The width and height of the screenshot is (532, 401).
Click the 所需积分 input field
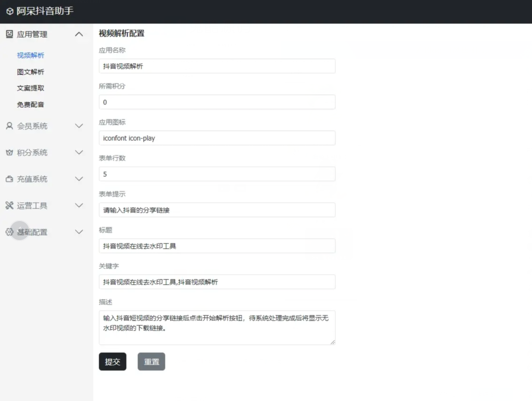point(217,102)
